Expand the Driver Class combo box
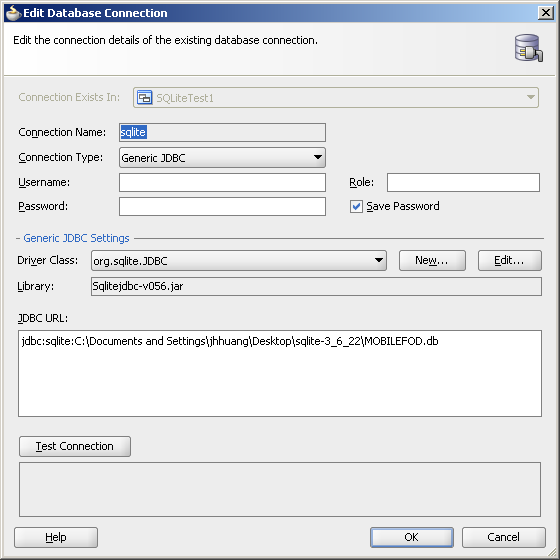Image resolution: width=560 pixels, height=560 pixels. tap(239, 260)
